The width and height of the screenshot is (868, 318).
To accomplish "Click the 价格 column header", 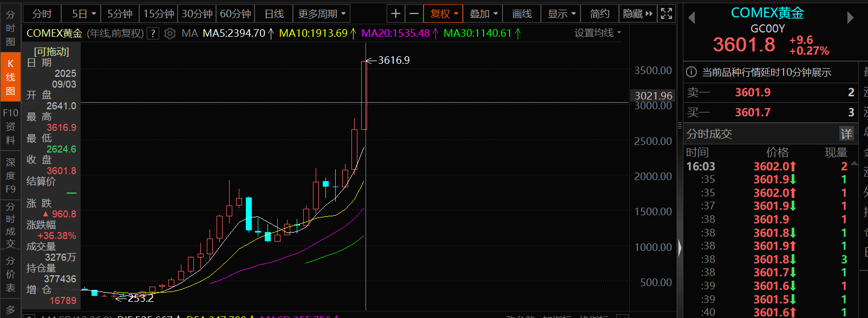I will pos(777,153).
